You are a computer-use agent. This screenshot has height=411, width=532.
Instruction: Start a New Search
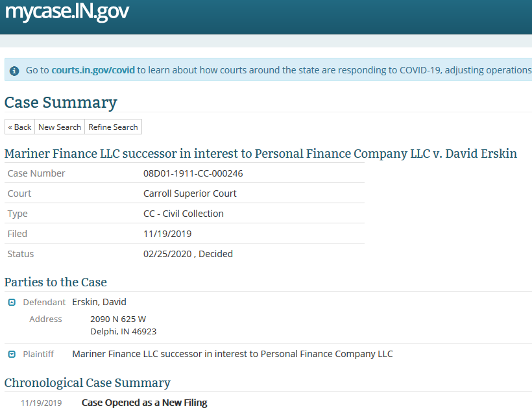coord(60,127)
